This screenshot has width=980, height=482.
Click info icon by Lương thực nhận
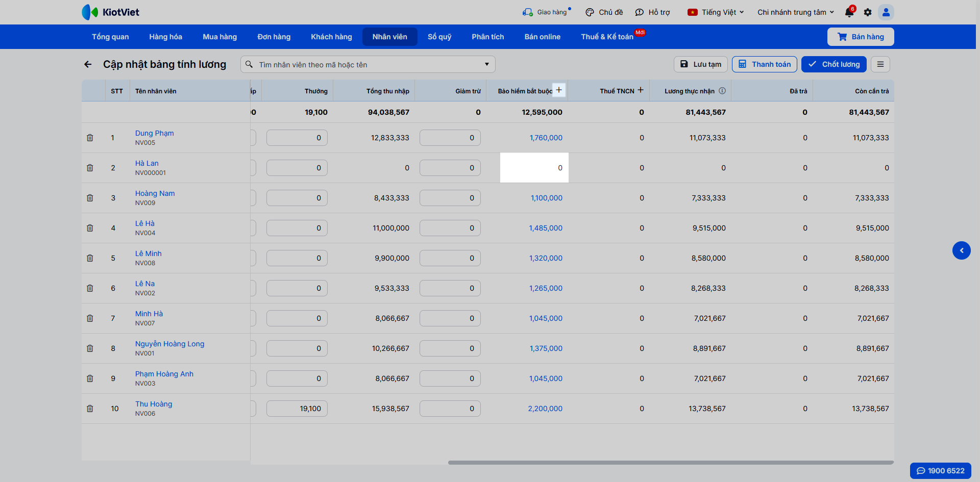point(722,91)
